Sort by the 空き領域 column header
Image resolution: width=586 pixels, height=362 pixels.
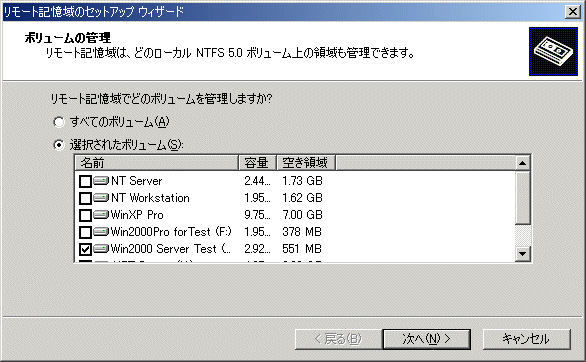pos(306,163)
